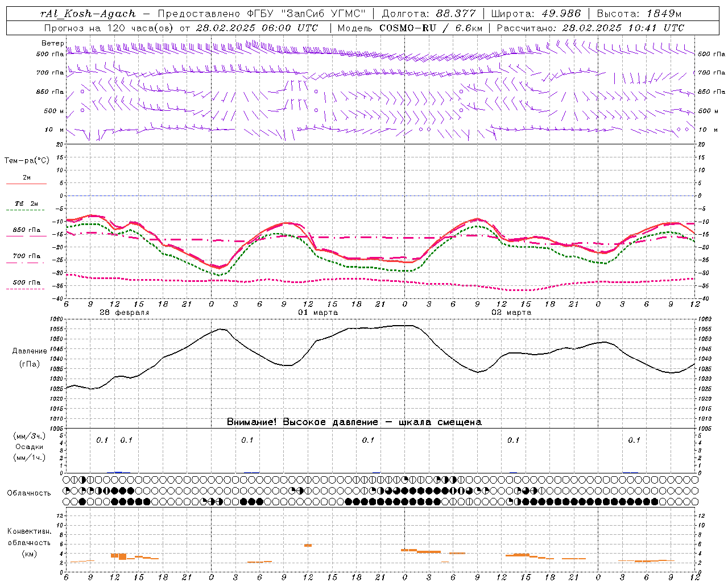The image size is (728, 582).
Task: Click the Тем-ра(°C) panel label
Action: point(27,161)
